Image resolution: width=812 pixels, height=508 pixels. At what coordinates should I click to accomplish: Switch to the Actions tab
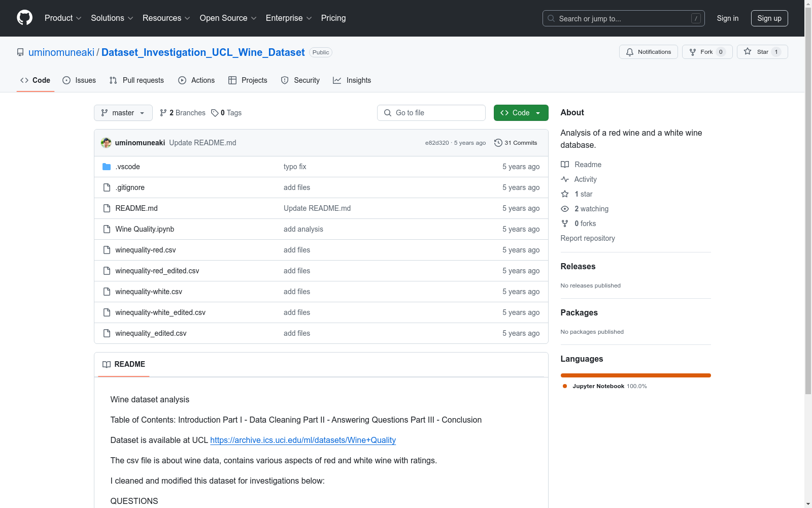[196, 80]
